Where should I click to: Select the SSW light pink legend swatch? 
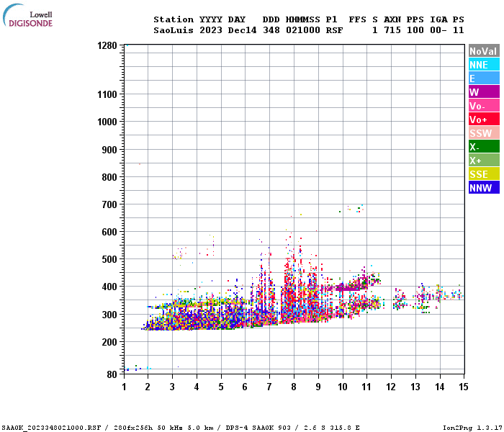(x=484, y=132)
